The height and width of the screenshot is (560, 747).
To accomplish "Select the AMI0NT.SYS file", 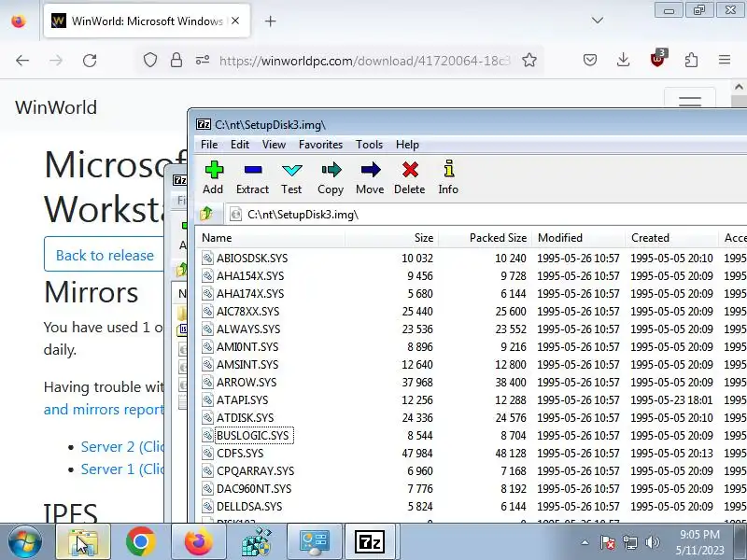I will [247, 346].
